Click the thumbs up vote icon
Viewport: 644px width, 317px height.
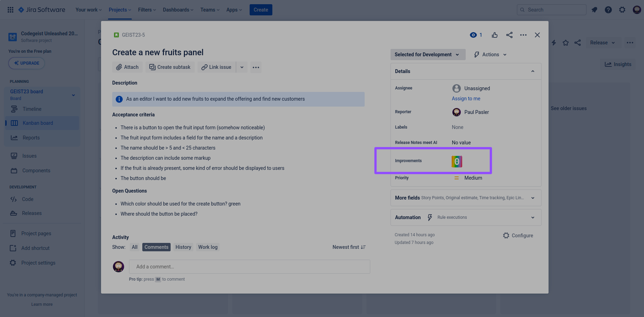pos(494,35)
